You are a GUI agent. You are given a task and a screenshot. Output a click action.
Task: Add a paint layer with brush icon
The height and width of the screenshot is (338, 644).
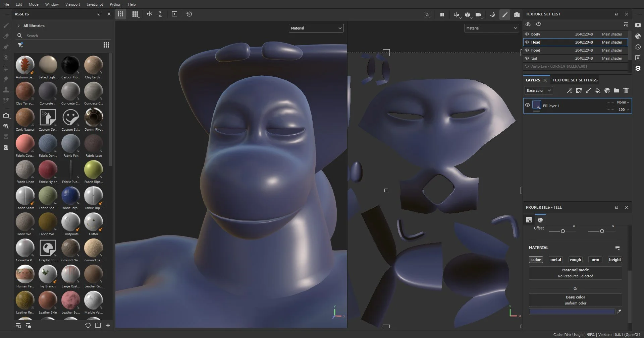(588, 90)
